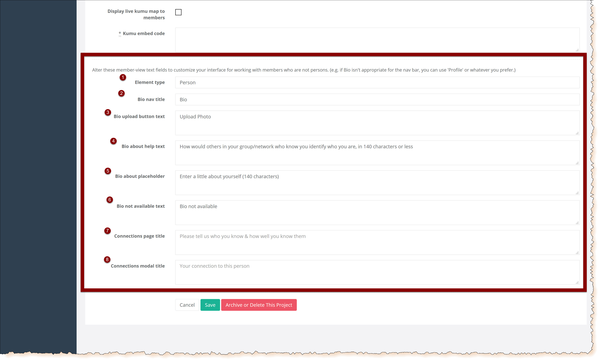This screenshot has height=364, width=603.
Task: Click Archive or Delete This Project
Action: pos(259,305)
